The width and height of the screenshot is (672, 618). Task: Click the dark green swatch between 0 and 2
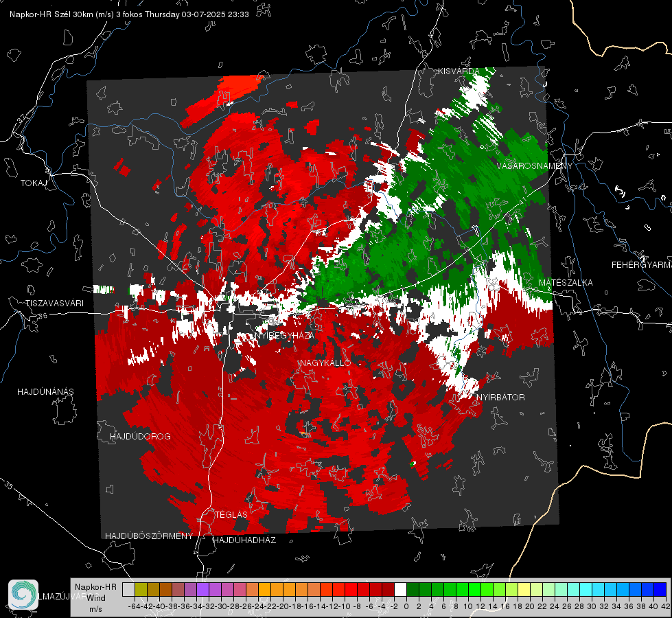point(413,589)
